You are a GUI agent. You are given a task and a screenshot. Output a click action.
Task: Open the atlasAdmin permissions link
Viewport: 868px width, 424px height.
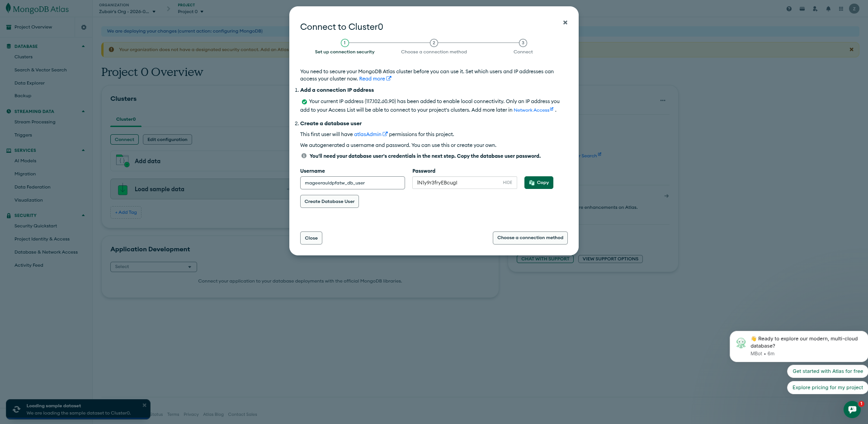click(x=368, y=134)
